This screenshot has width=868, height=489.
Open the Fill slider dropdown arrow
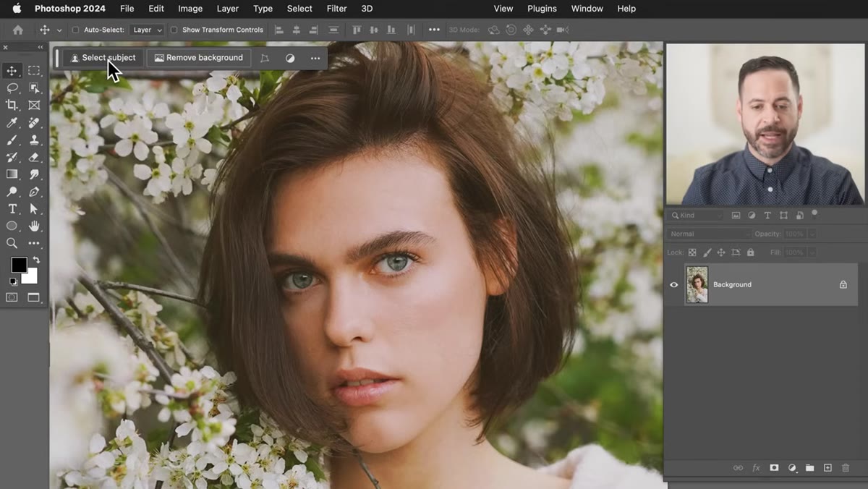pyautogui.click(x=812, y=252)
